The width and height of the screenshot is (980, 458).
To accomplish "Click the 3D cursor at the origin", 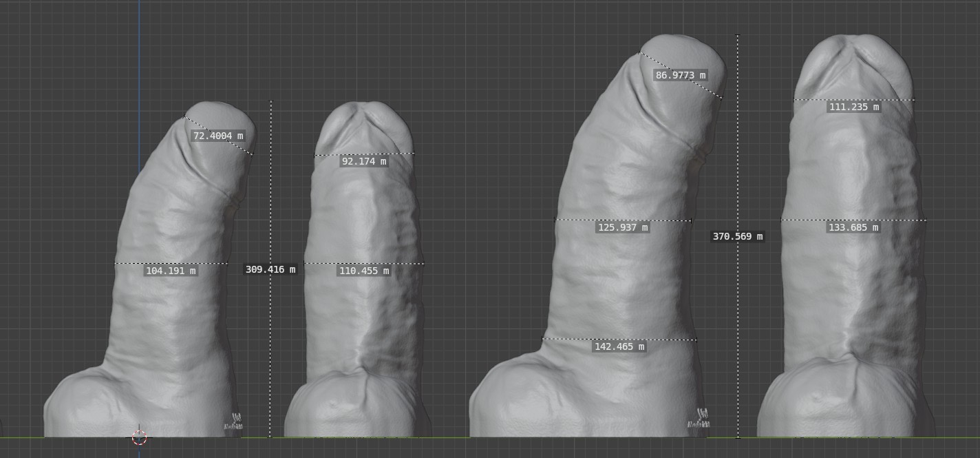I will pyautogui.click(x=139, y=437).
